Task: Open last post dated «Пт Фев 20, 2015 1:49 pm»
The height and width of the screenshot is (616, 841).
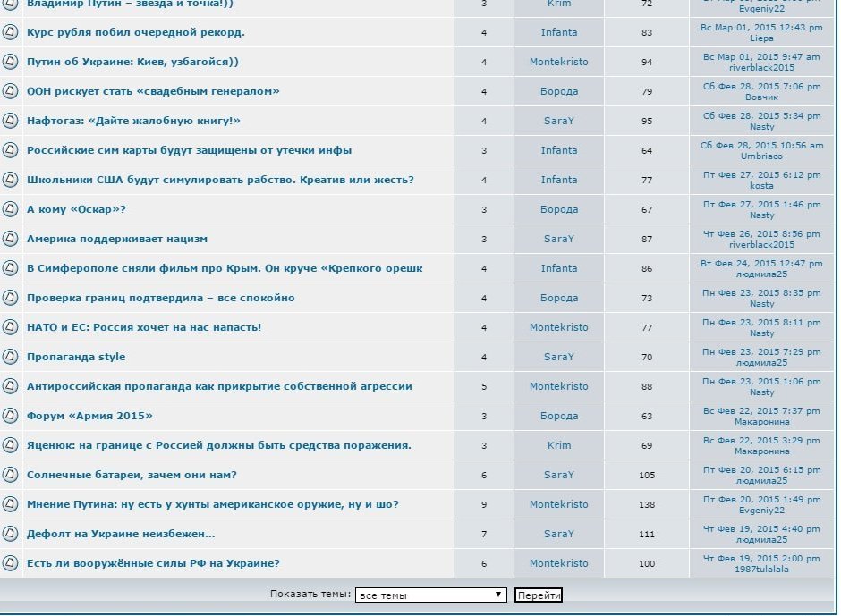Action: (761, 499)
